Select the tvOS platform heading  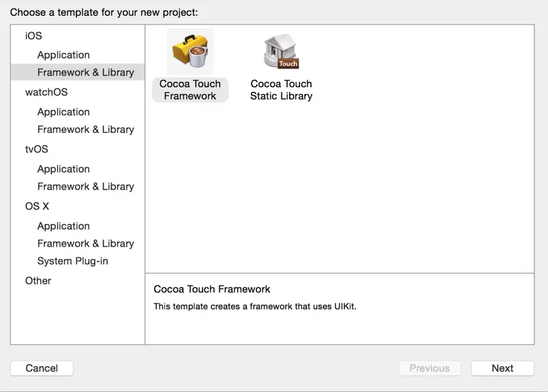pos(36,149)
